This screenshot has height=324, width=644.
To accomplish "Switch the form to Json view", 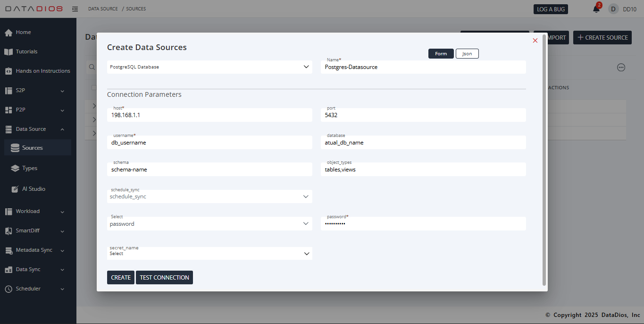I will coord(467,53).
